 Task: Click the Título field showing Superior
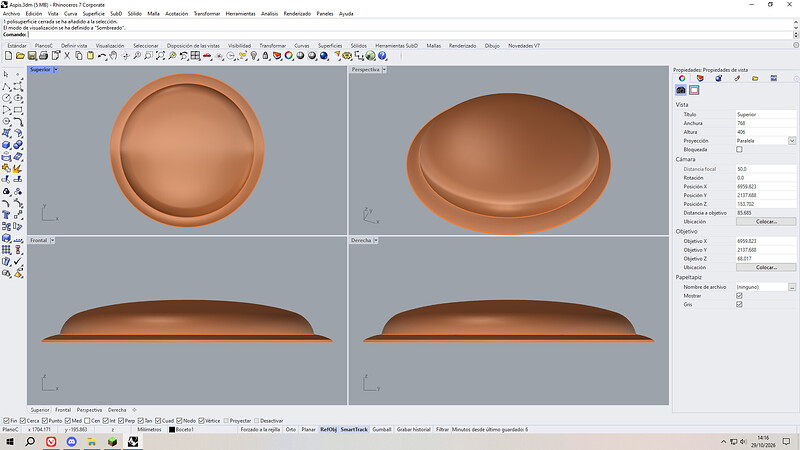point(766,115)
